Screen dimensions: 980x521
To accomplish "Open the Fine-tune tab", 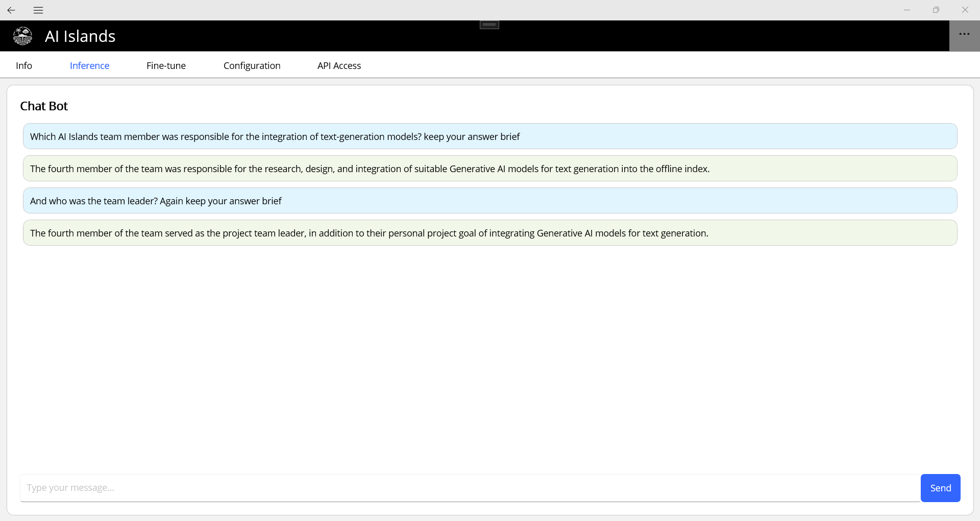I will point(166,65).
